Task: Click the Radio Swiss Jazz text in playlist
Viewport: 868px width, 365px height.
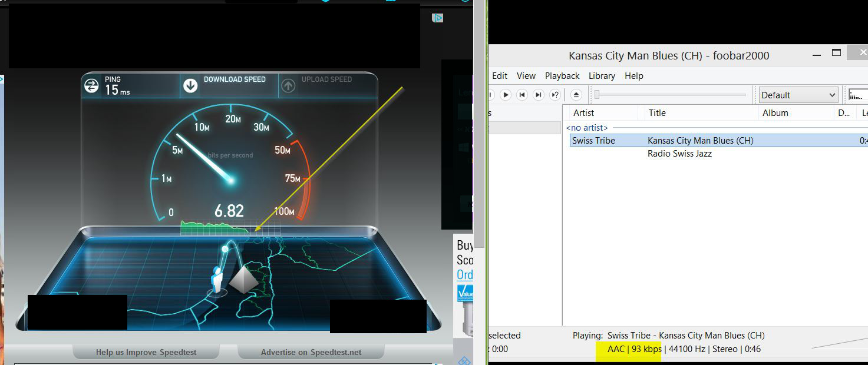Action: coord(679,154)
